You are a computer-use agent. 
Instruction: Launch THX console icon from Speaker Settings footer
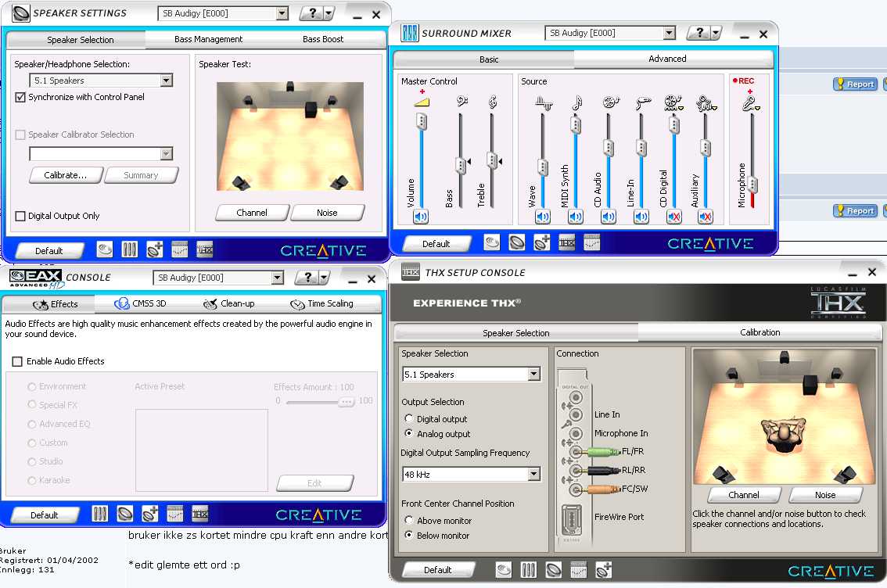[x=204, y=249]
